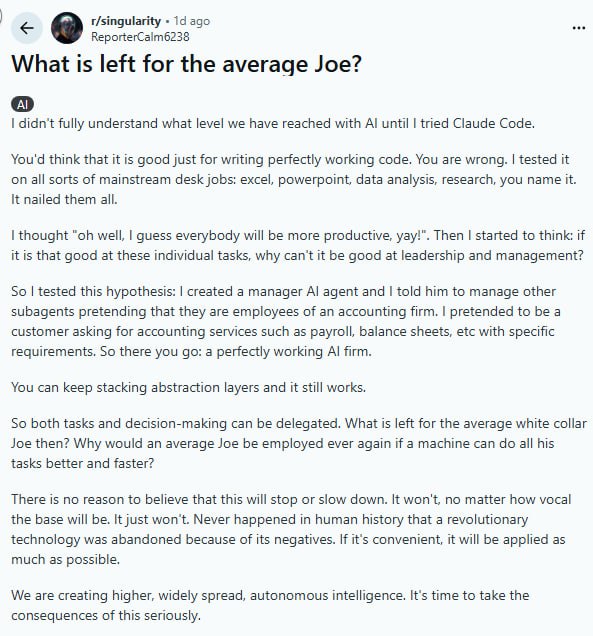Open ReporterCalm6238's user profile

click(x=140, y=37)
